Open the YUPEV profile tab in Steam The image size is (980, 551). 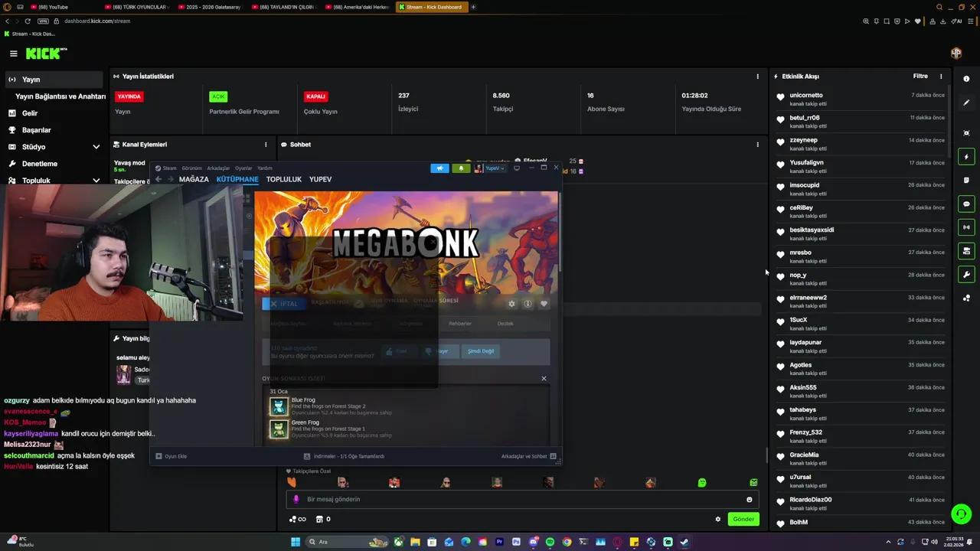pos(320,179)
